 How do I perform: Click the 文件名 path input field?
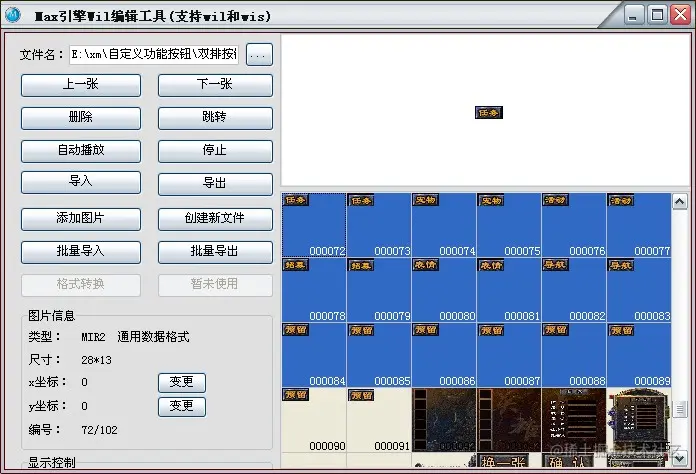click(154, 55)
